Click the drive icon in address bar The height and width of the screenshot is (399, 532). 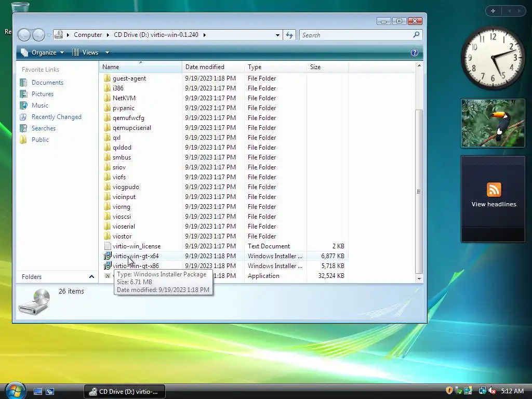point(59,35)
